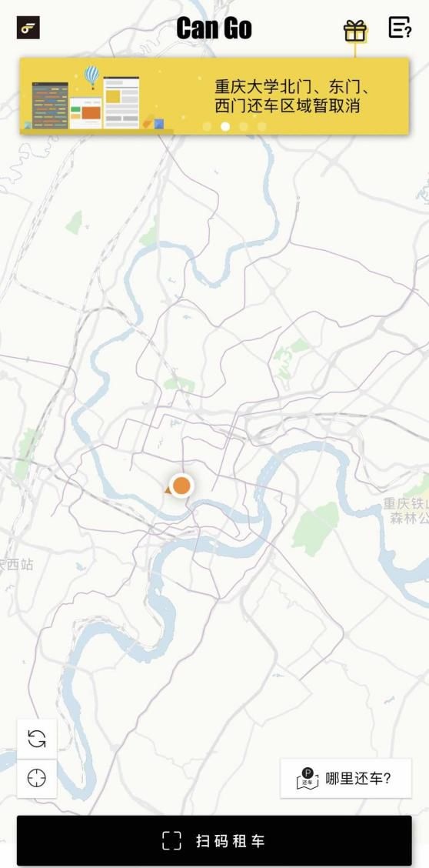Switch to third banner carousel dot
429x868 pixels.
click(x=243, y=126)
